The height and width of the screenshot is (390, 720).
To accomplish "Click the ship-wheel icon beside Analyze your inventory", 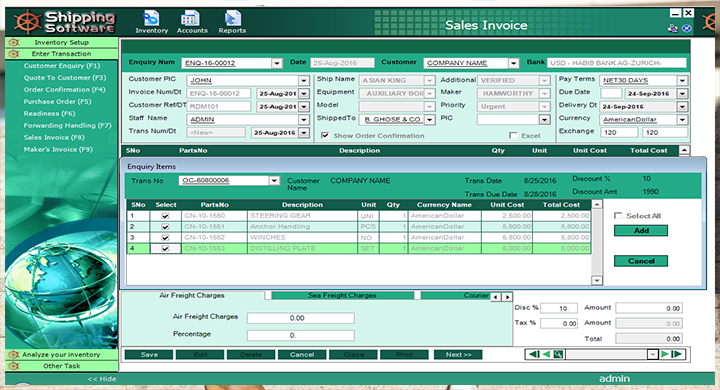I will point(13,355).
